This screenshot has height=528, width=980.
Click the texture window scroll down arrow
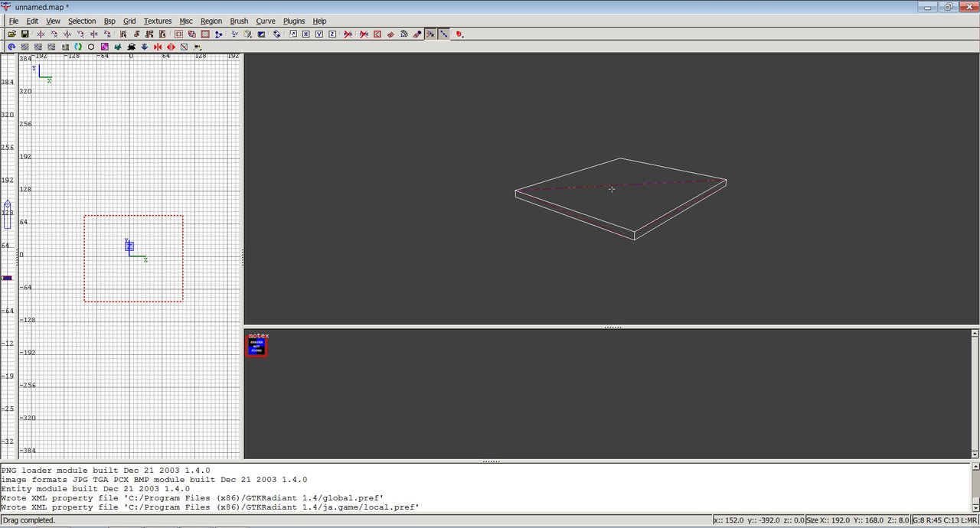pyautogui.click(x=975, y=455)
